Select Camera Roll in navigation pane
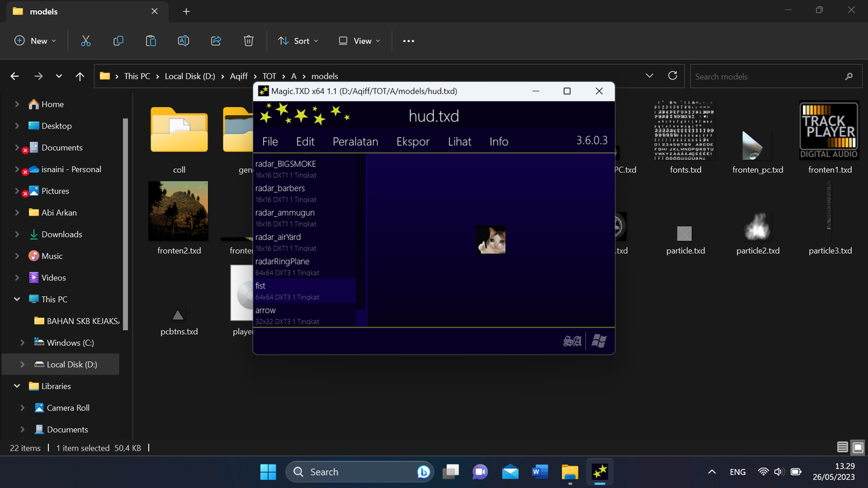 68,408
